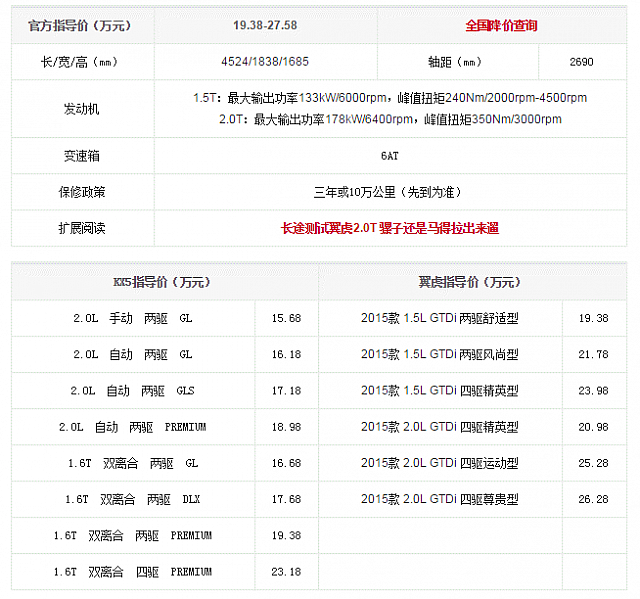Select 2015款 1.5L GTDi 四驱精英型

pyautogui.click(x=440, y=390)
